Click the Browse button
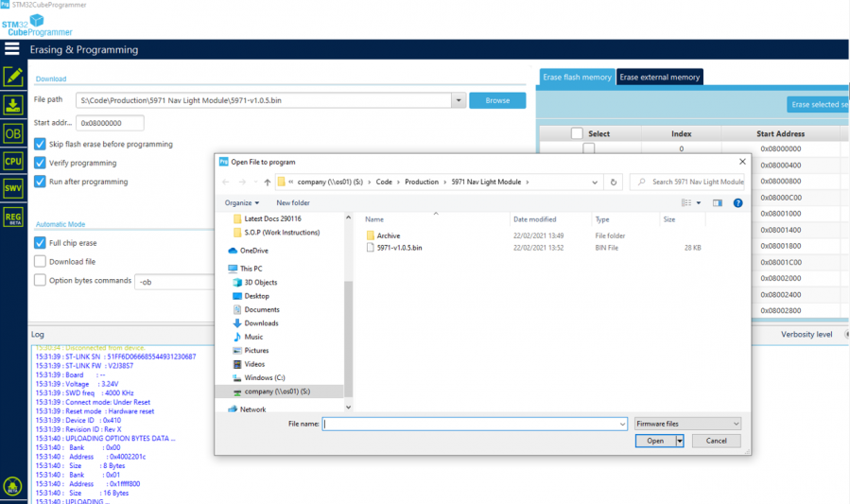The width and height of the screenshot is (850, 504). [x=497, y=100]
